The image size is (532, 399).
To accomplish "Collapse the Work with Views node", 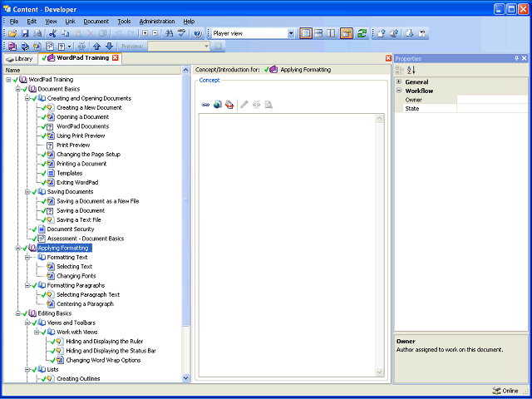I will point(37,332).
